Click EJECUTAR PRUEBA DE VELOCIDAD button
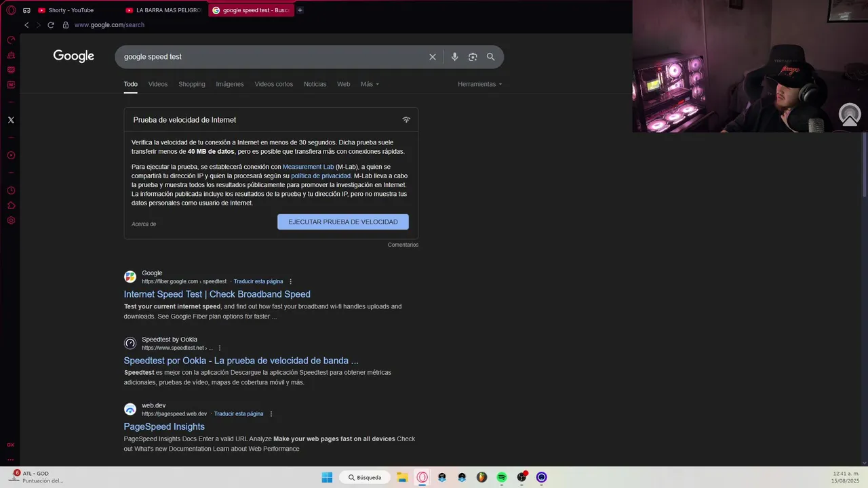 [x=343, y=222]
